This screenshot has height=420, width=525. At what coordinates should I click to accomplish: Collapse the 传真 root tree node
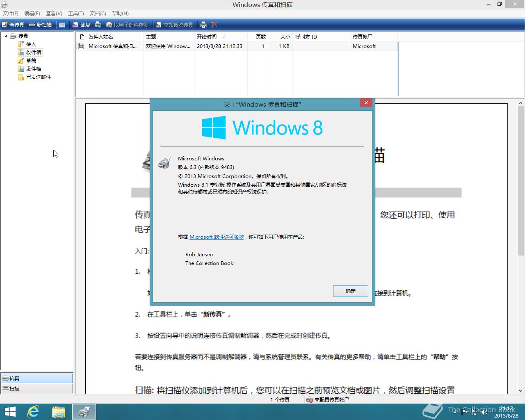tap(6, 36)
